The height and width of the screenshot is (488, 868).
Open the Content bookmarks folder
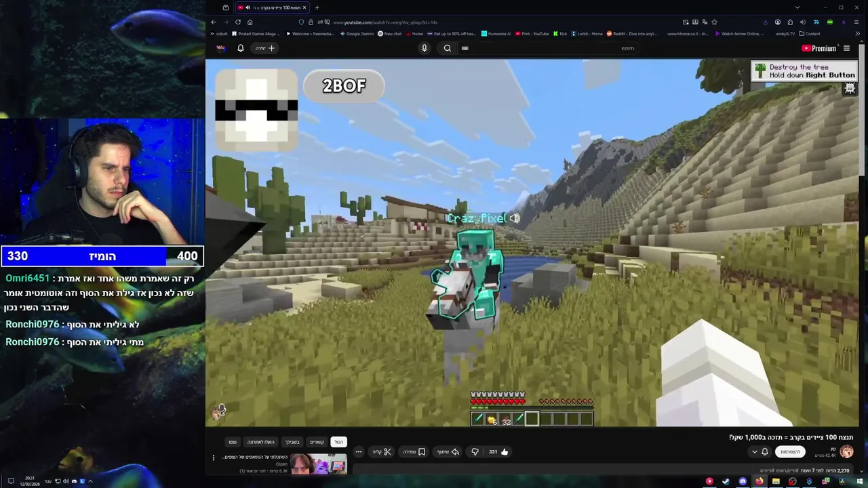[810, 34]
